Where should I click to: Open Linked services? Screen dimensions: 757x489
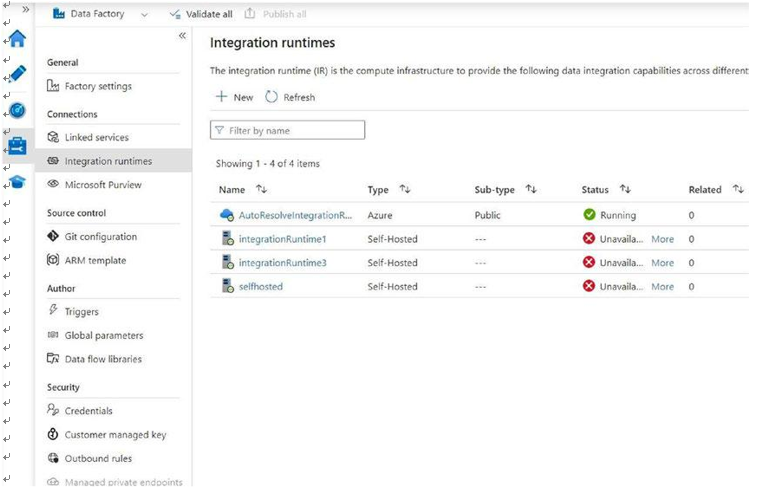pyautogui.click(x=97, y=138)
